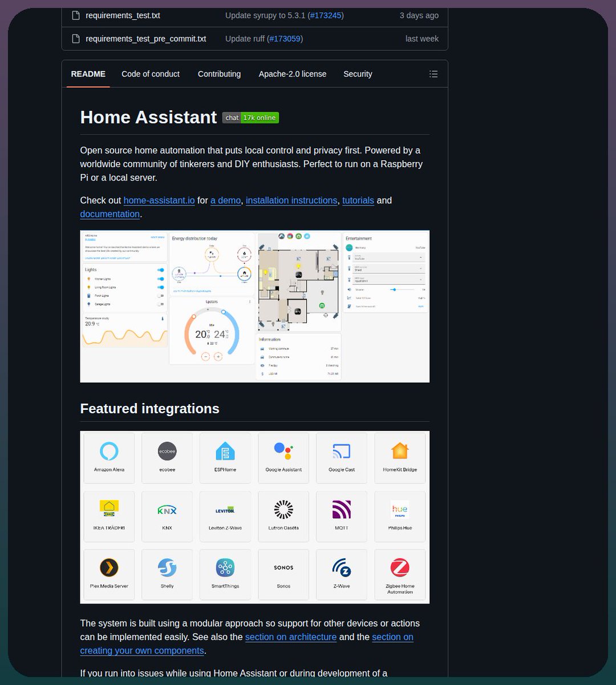This screenshot has width=616, height=685.
Task: Click the dashboard demo screenshot image
Action: pyautogui.click(x=255, y=307)
